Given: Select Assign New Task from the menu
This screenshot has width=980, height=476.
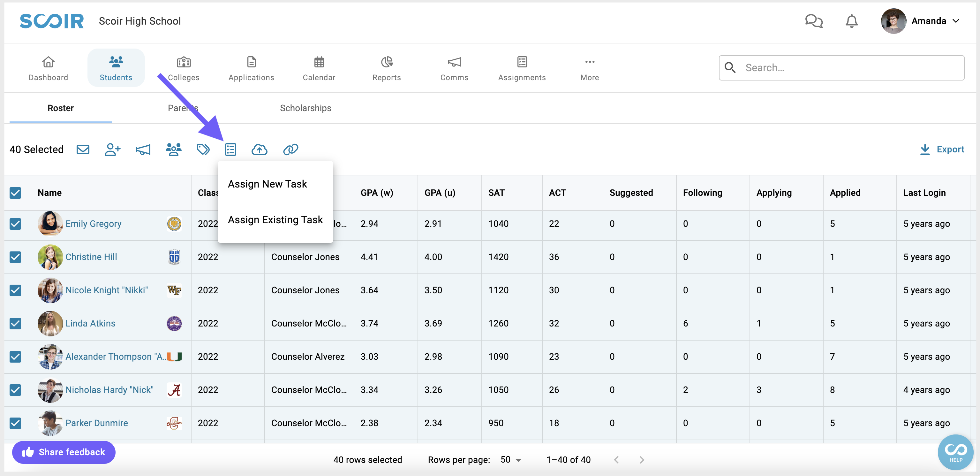Looking at the screenshot, I should 268,184.
